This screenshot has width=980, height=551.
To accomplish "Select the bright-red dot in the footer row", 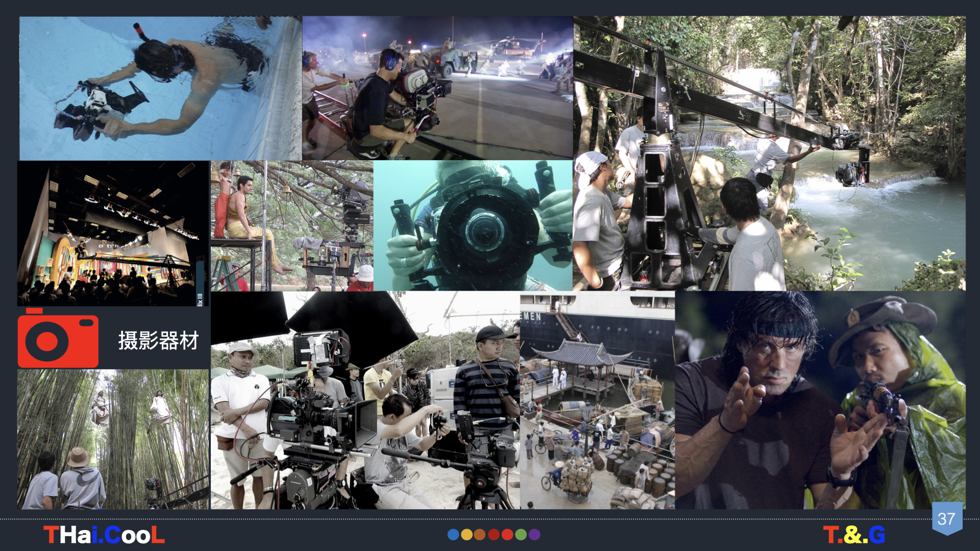I will 506,535.
